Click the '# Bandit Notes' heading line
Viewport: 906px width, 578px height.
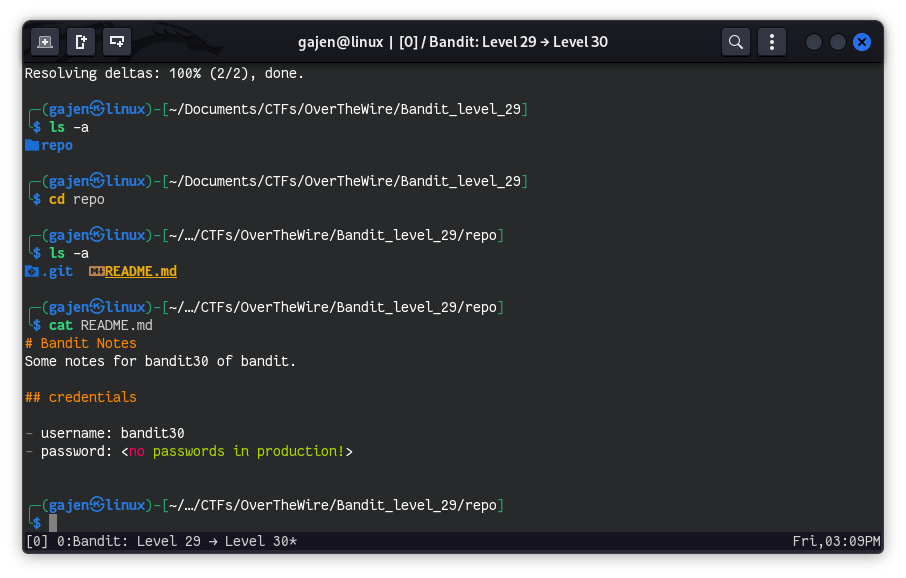pyautogui.click(x=81, y=343)
